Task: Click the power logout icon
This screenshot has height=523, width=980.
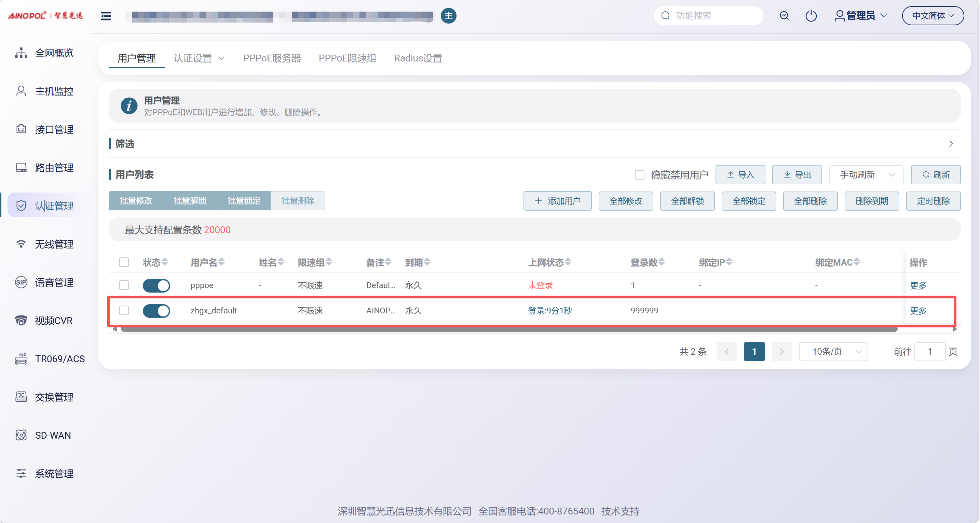Action: coord(811,16)
